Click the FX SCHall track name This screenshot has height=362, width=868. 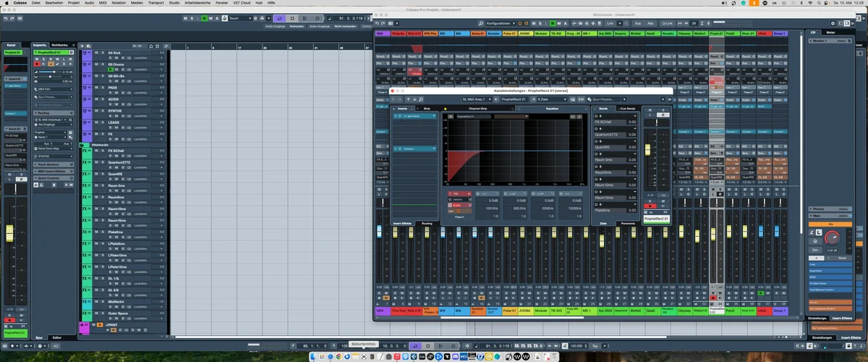116,151
